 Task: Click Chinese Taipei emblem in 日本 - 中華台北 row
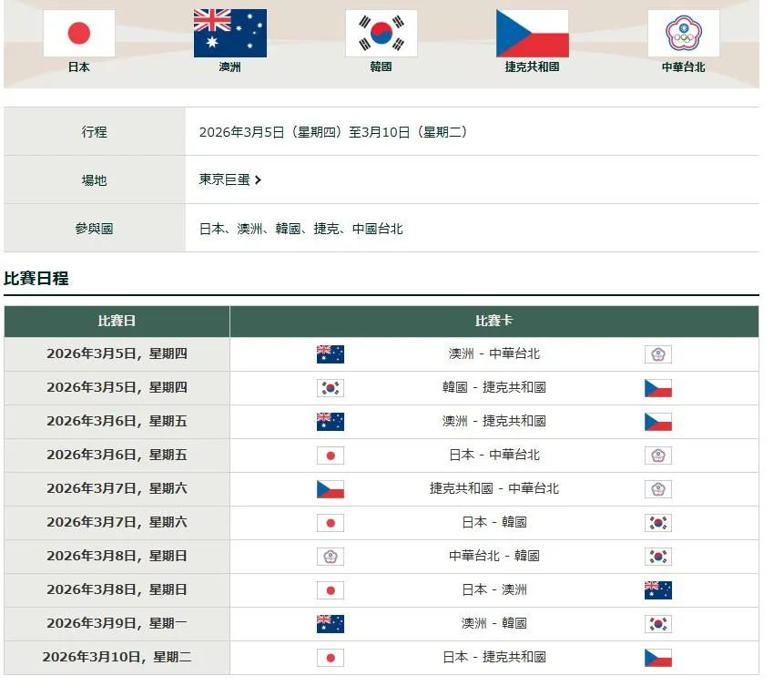[x=658, y=456]
